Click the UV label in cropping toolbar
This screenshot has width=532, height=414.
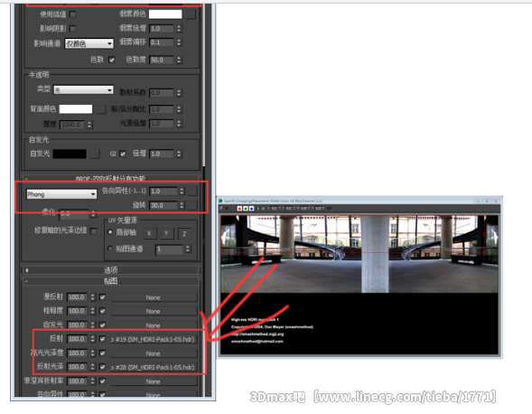coord(329,209)
